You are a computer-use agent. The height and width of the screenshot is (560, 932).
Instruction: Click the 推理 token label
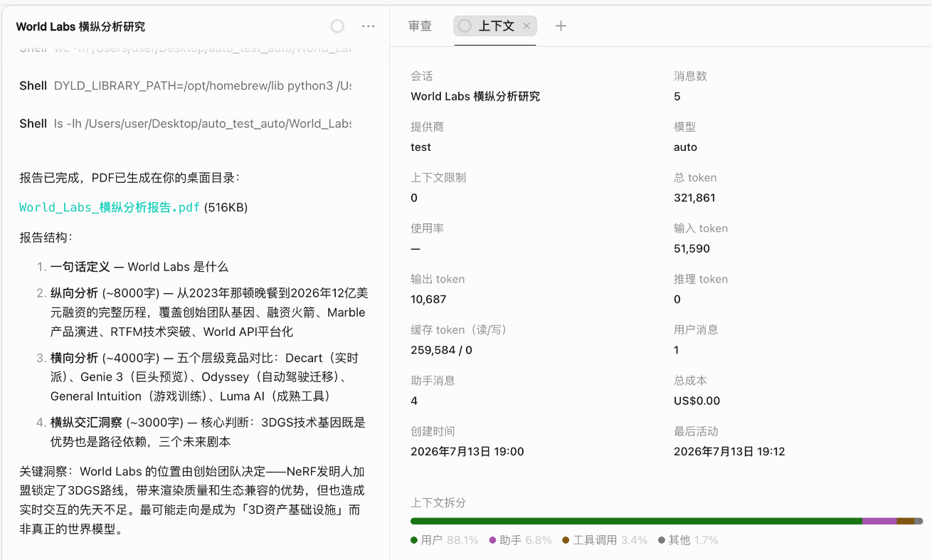pyautogui.click(x=701, y=279)
